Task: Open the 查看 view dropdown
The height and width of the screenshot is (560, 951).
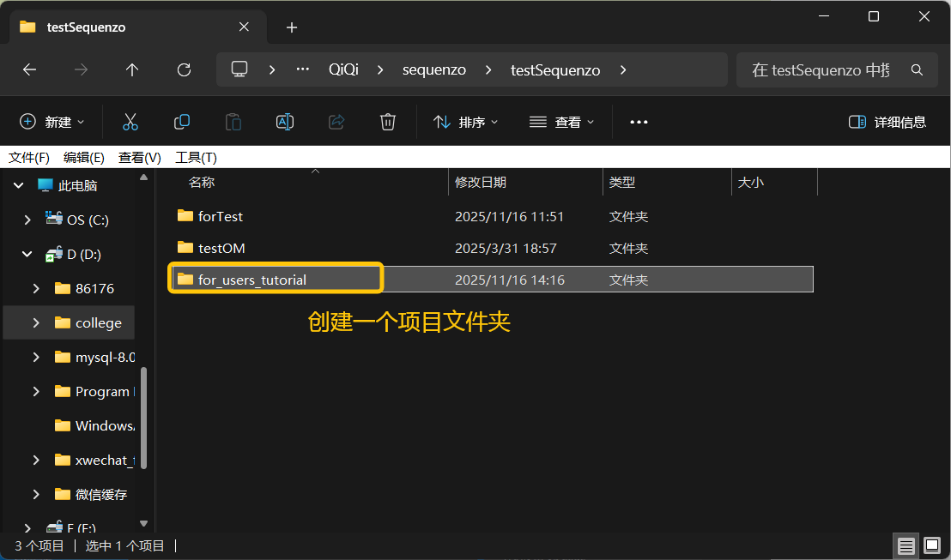Action: [562, 122]
